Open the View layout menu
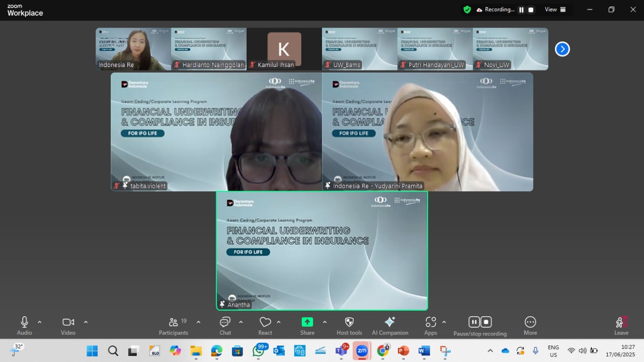This screenshot has width=644, height=362. pyautogui.click(x=555, y=10)
